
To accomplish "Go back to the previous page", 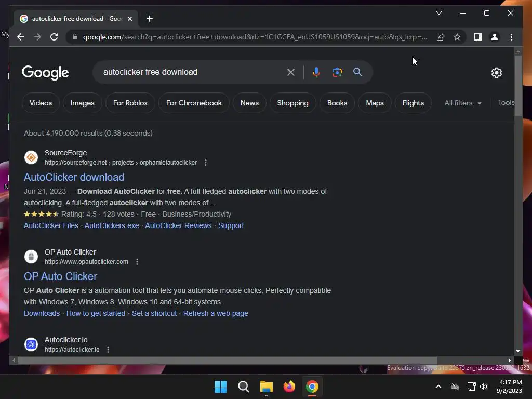I will pyautogui.click(x=21, y=37).
